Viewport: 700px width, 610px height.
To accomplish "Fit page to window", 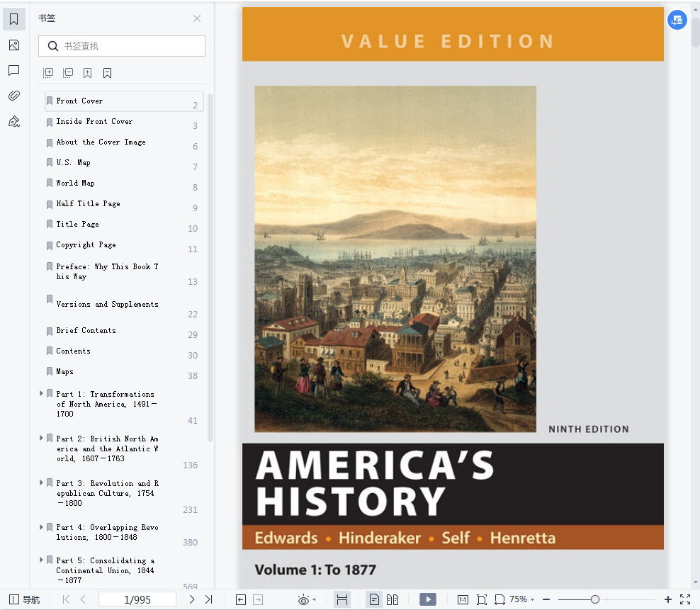I will pyautogui.click(x=482, y=599).
